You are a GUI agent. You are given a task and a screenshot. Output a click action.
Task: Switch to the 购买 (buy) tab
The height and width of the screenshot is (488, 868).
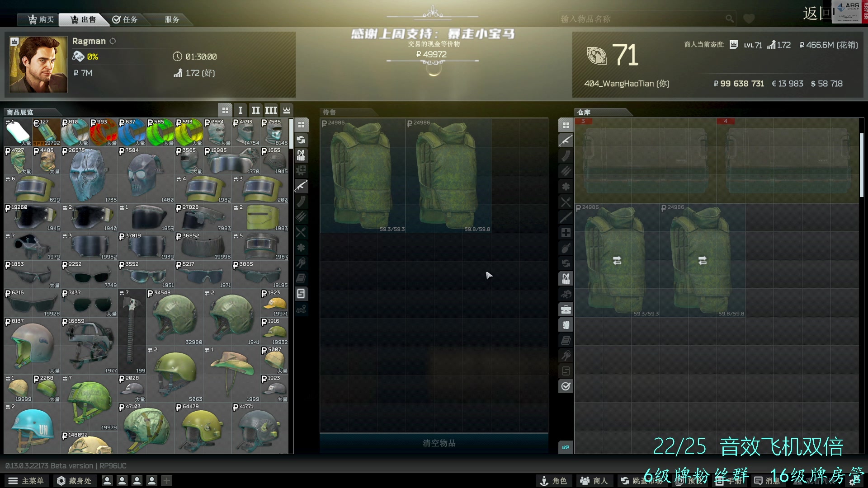coord(41,19)
